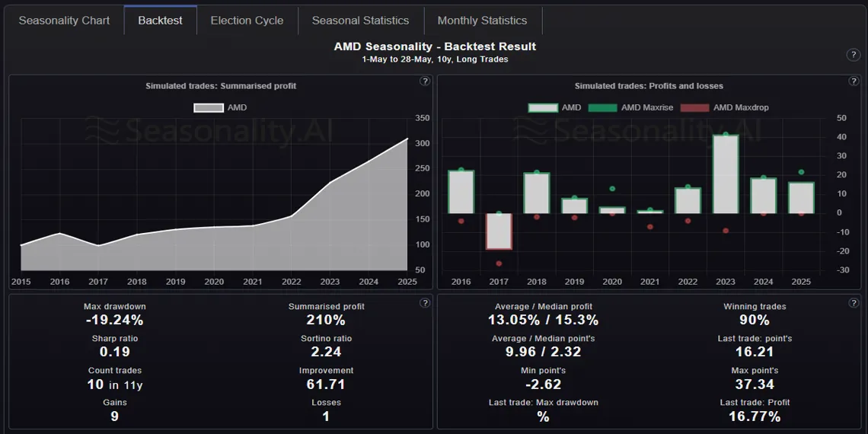This screenshot has height=434, width=868.
Task: Click Last trade point's value 16.21
Action: click(x=755, y=352)
